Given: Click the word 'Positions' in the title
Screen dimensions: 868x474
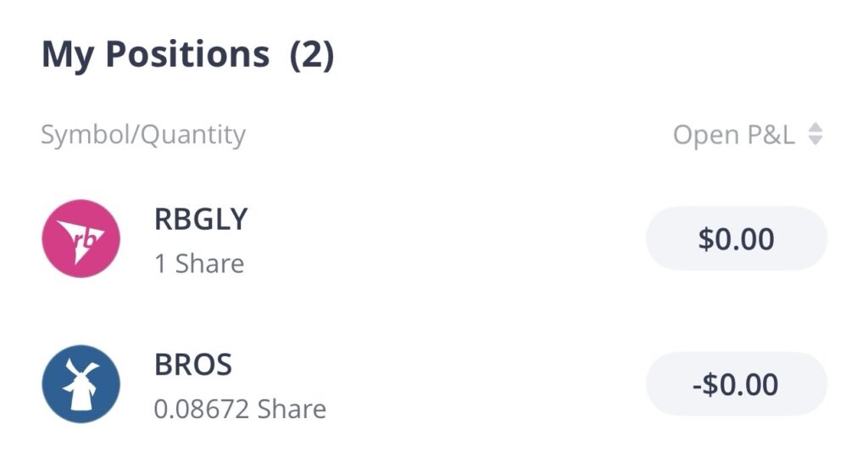Looking at the screenshot, I should pos(187,55).
